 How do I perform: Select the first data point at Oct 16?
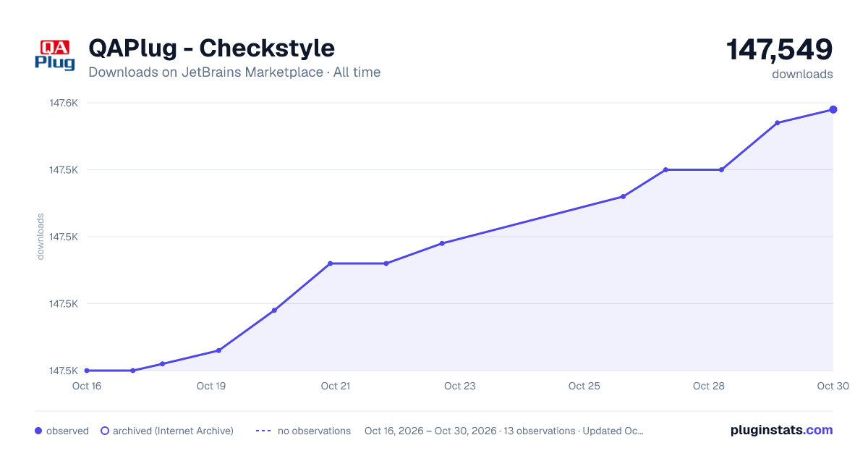click(x=87, y=371)
